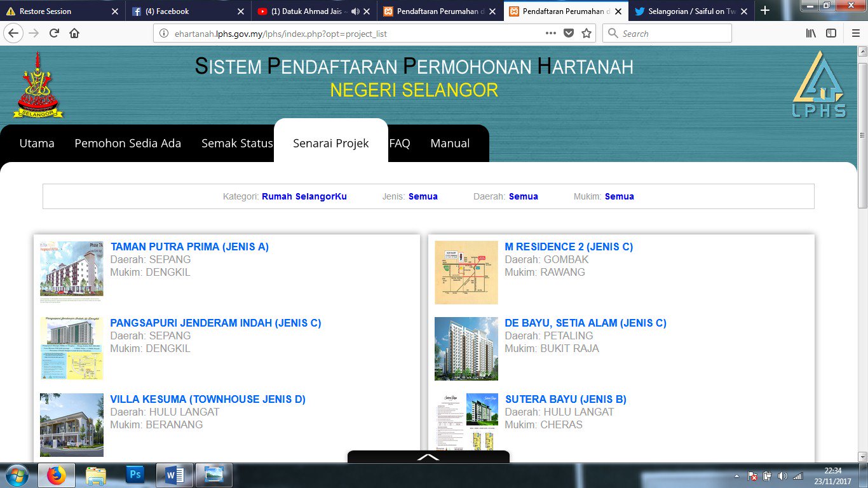Image resolution: width=868 pixels, height=488 pixels.
Task: Close the Restore Session tab
Action: pyautogui.click(x=115, y=11)
